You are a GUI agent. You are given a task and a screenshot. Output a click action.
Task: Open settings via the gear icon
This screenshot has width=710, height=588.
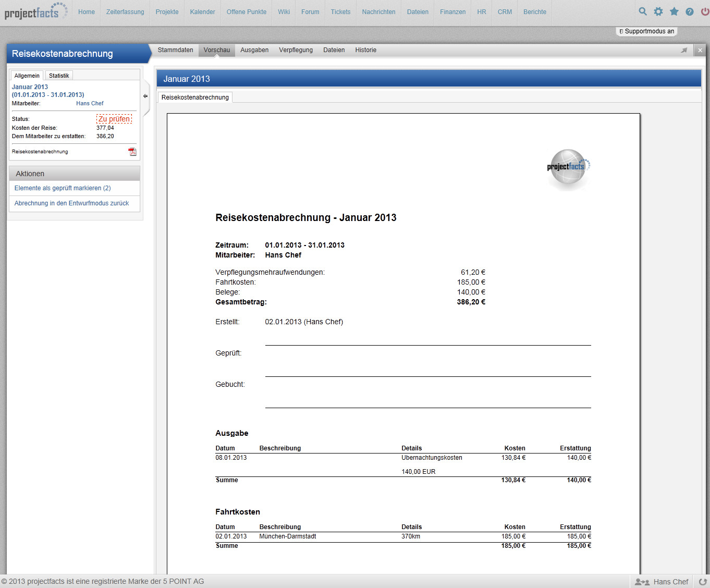pos(658,11)
